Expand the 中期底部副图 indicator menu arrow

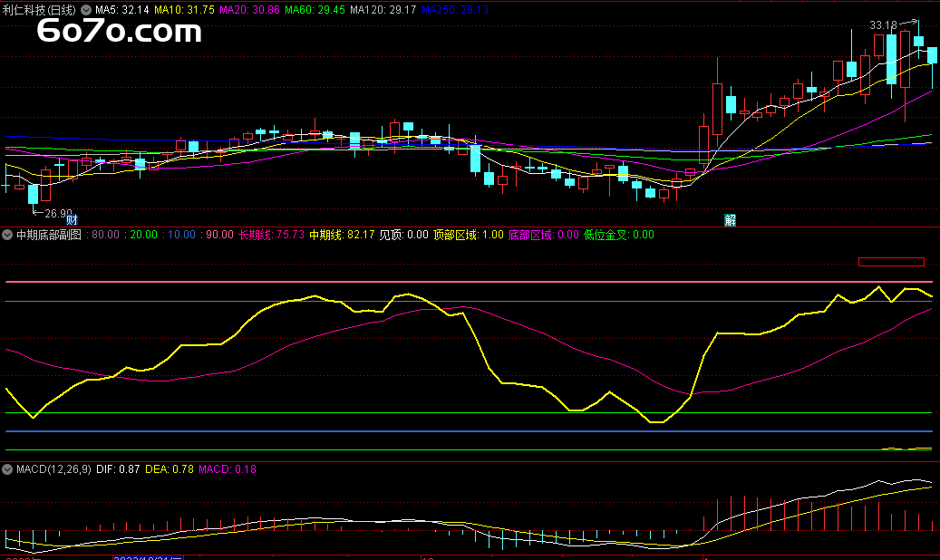point(7,235)
